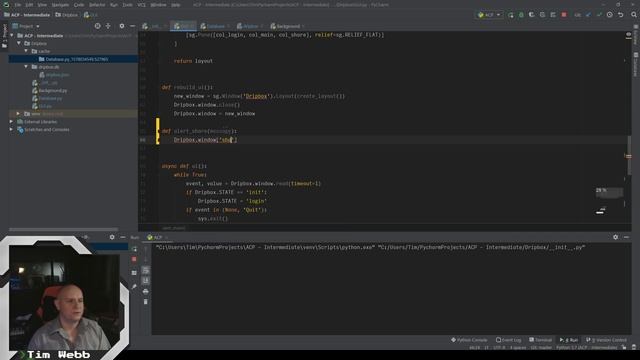The image size is (640, 360).
Task: Open the Edit menu
Action: click(x=29, y=5)
